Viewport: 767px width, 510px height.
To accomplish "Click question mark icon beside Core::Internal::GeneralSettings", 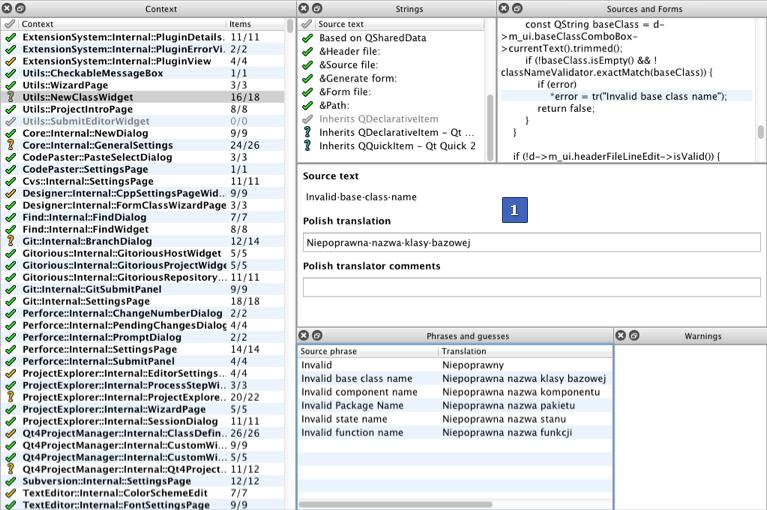I will tap(10, 145).
